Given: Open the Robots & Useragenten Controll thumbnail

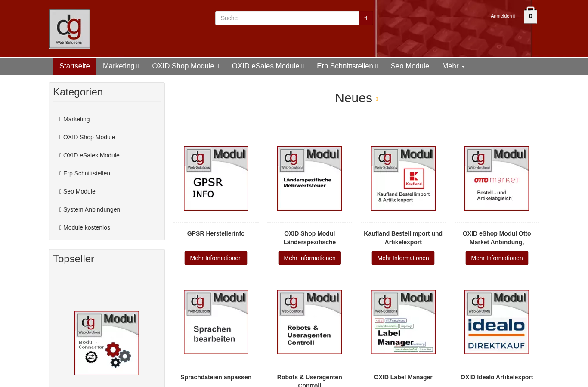Looking at the screenshot, I should [x=309, y=322].
